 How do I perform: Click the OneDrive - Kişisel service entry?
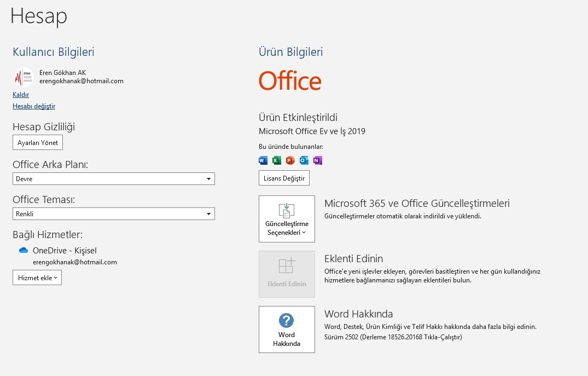point(65,250)
